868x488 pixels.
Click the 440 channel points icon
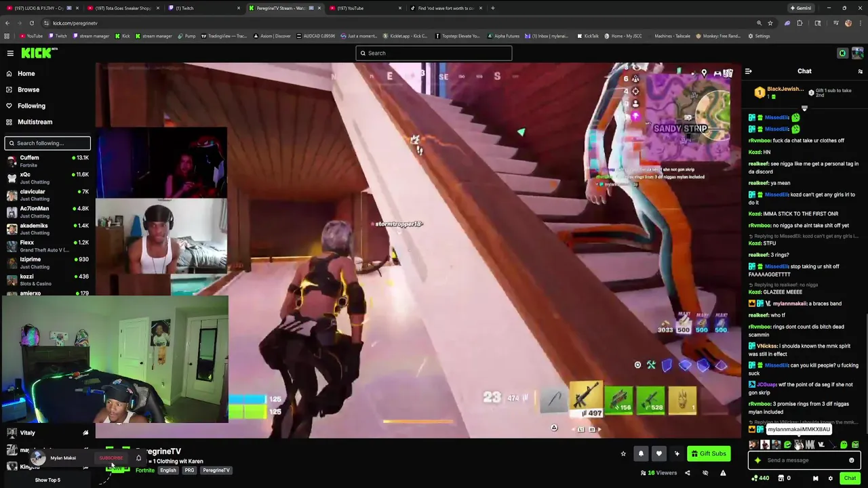(x=759, y=478)
